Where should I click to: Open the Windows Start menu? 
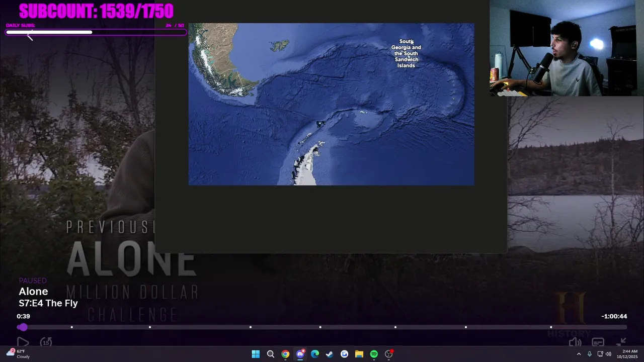[256, 354]
